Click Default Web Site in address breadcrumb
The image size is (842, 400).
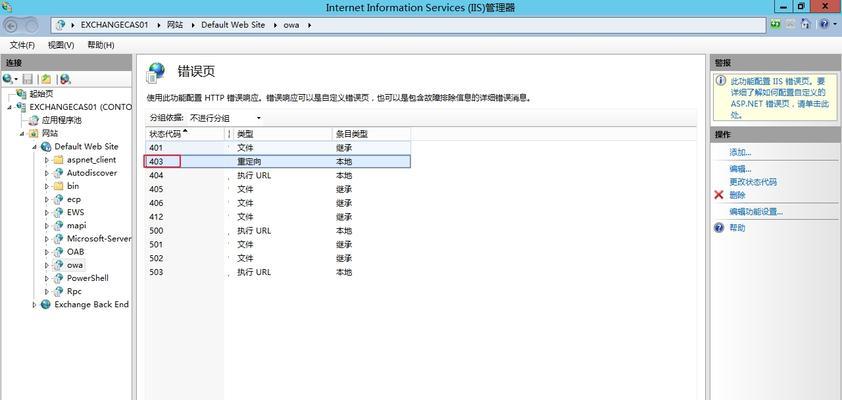click(x=233, y=25)
